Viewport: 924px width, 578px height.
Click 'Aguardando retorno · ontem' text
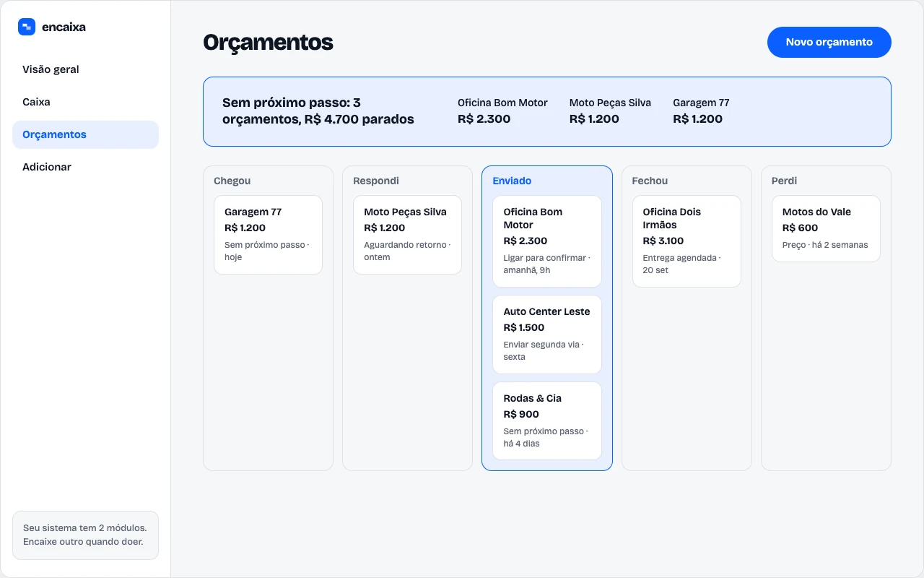pos(407,251)
